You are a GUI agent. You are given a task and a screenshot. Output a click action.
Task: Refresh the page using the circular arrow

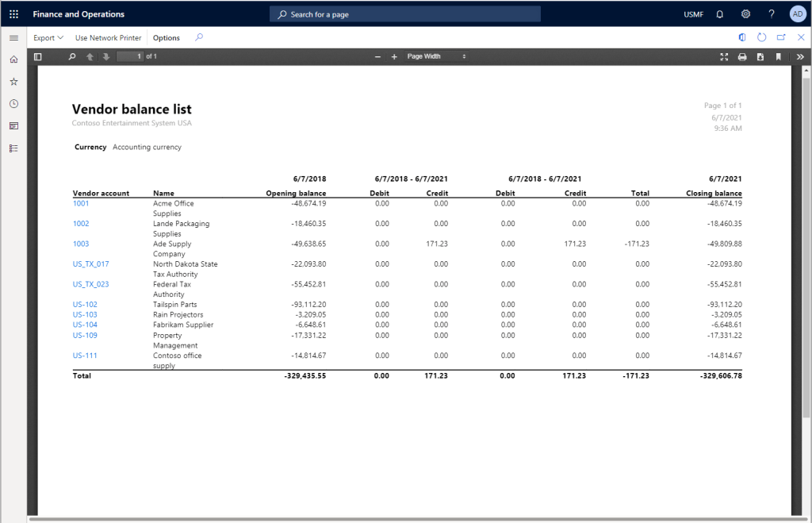click(x=761, y=37)
